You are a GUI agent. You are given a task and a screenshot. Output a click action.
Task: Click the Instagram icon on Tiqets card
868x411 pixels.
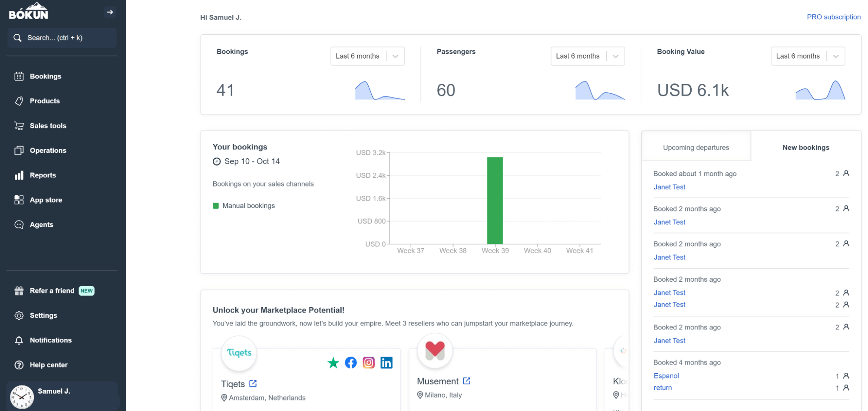[x=369, y=362]
